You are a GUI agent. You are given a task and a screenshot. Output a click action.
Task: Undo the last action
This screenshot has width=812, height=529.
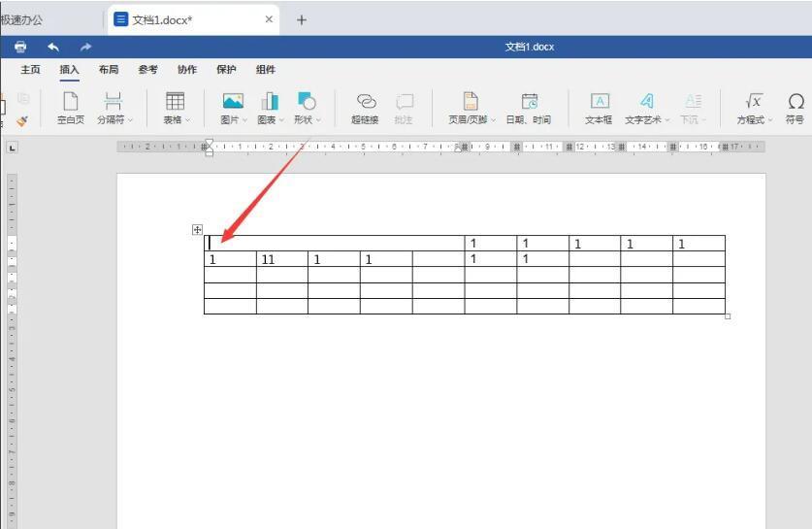click(x=53, y=48)
